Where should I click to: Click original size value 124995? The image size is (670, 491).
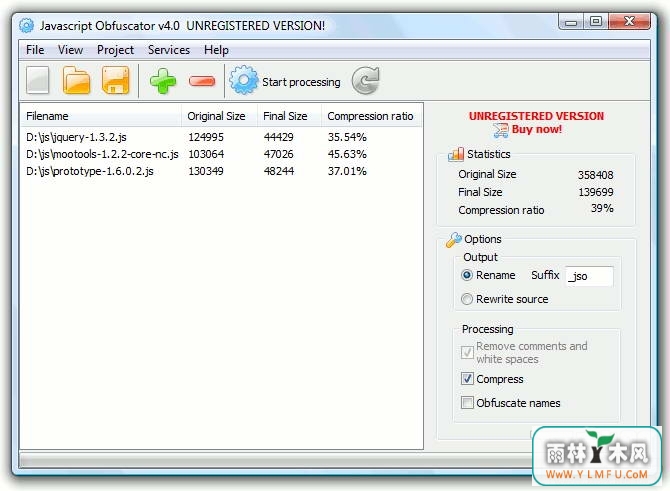pos(206,137)
